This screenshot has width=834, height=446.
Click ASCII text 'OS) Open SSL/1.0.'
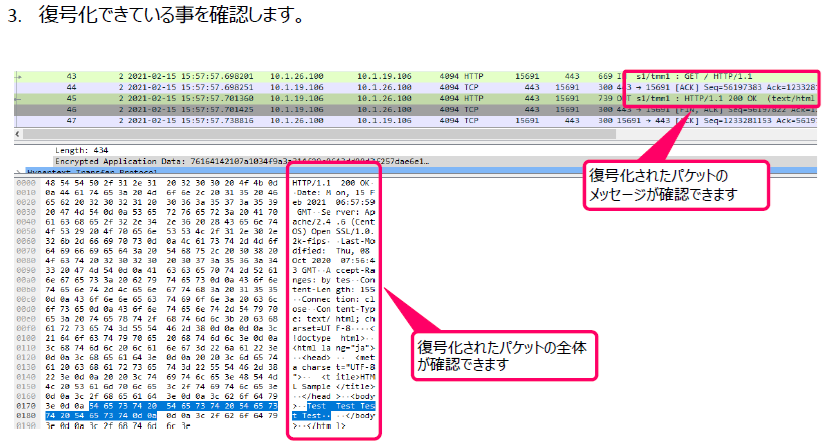pyautogui.click(x=333, y=231)
